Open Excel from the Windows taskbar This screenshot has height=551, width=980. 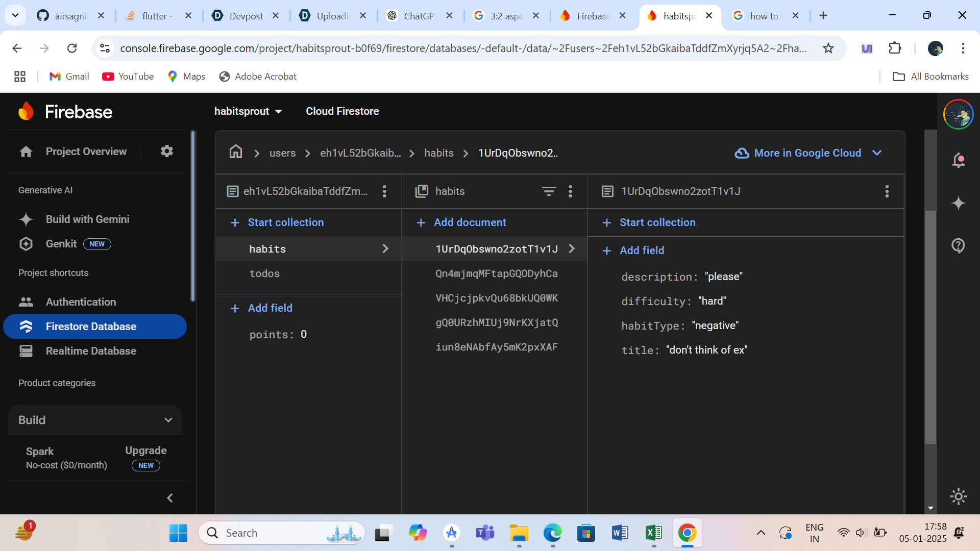(x=653, y=533)
